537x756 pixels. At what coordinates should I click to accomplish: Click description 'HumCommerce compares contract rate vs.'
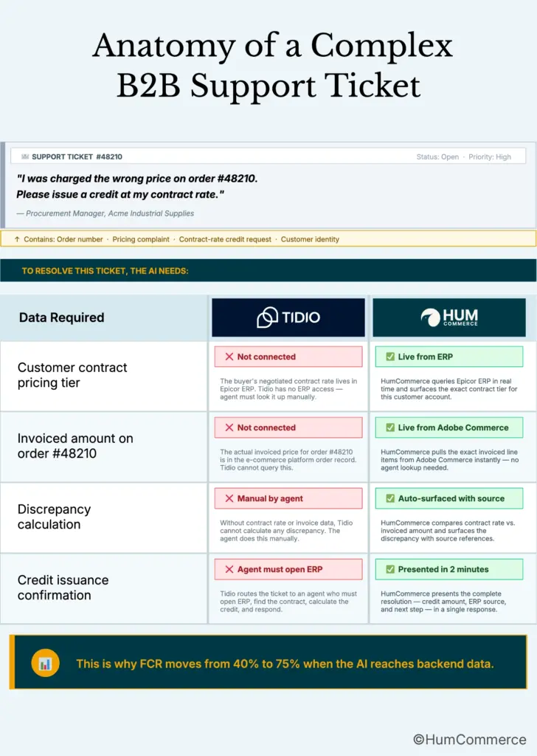(x=448, y=531)
